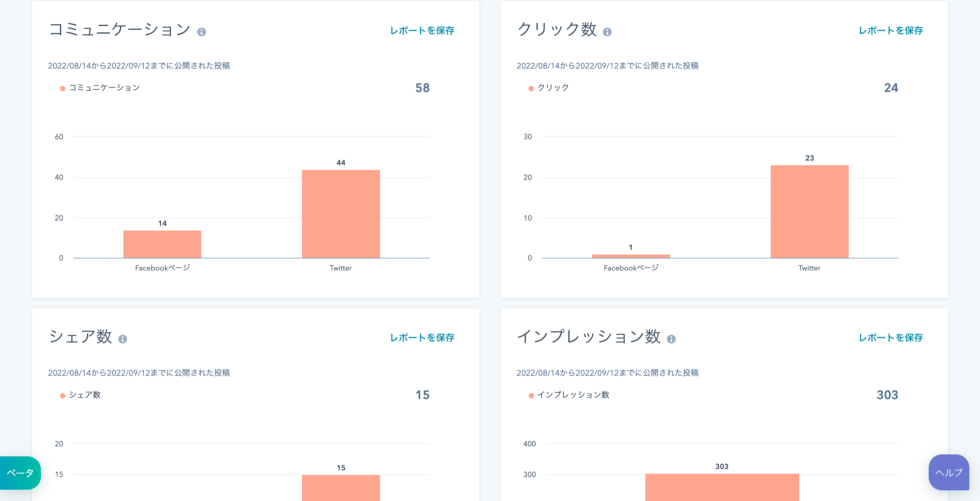Save report for コミュニケーション chart
Screen dimensions: 980x501
[x=422, y=30]
